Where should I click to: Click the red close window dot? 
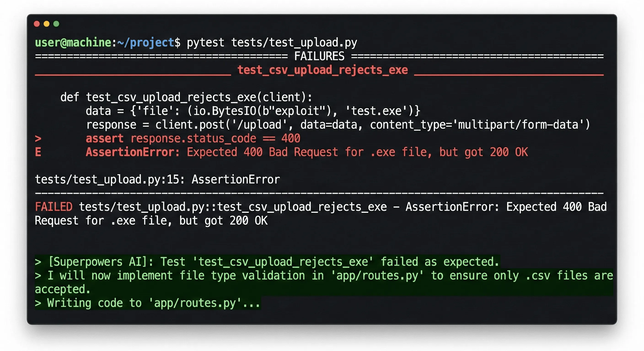pyautogui.click(x=37, y=24)
